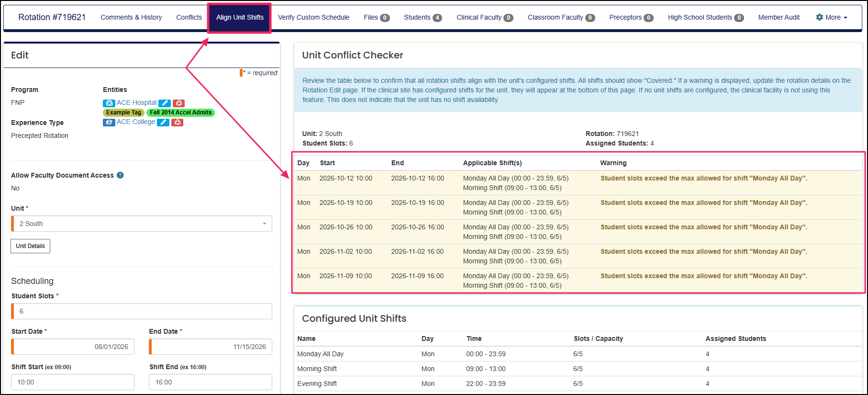Open the Preceptors tab
Screen dimensions: 868x395
(x=631, y=17)
